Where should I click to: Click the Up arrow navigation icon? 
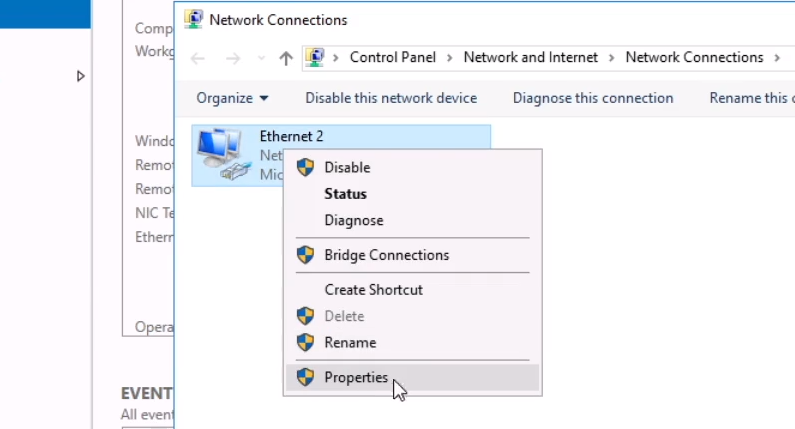pos(286,58)
